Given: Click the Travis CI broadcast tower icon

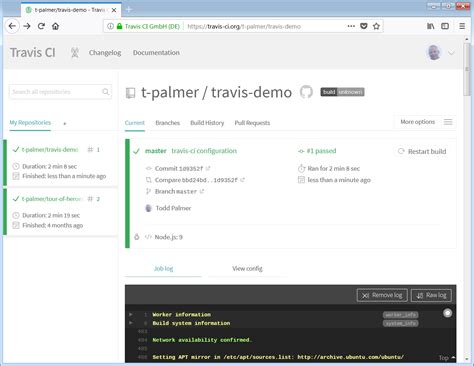Looking at the screenshot, I should pos(75,53).
